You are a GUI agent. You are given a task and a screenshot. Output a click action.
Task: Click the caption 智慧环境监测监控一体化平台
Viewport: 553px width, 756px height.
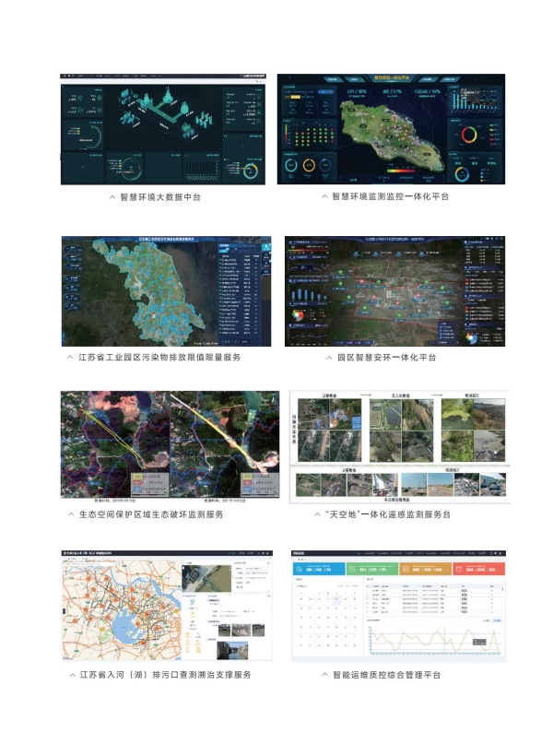[x=390, y=196]
